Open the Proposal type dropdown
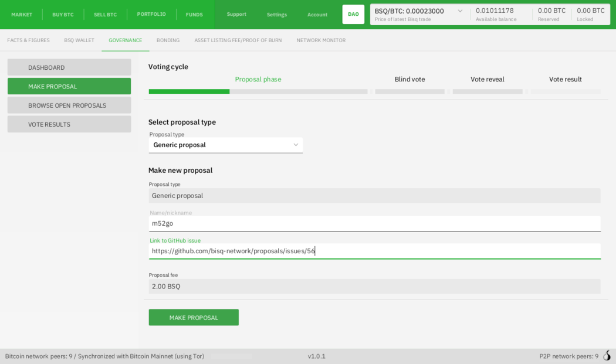616x364 pixels. pos(226,145)
